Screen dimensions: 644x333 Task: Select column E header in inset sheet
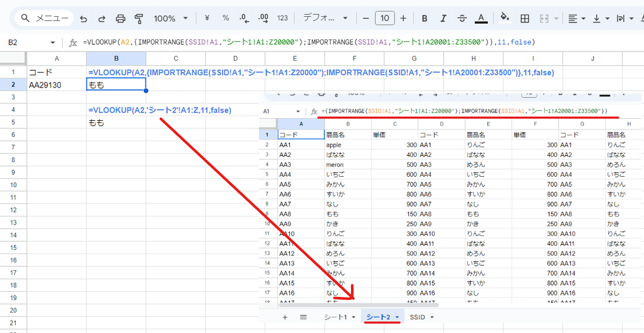pos(488,124)
